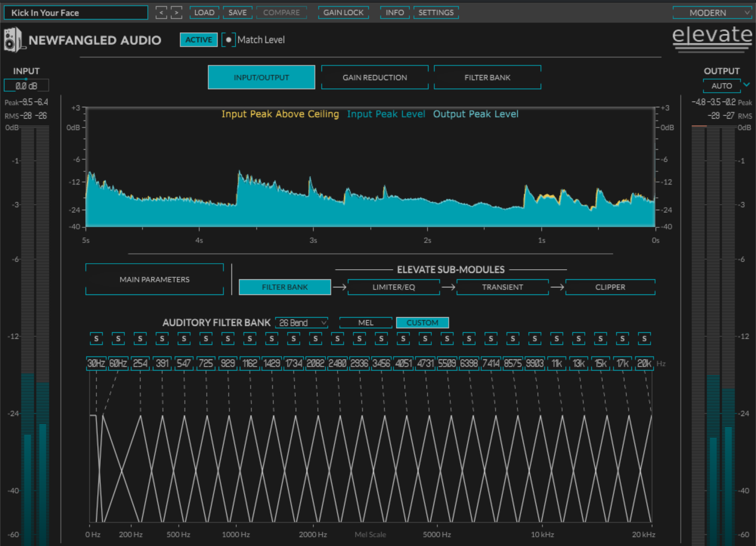Solo the 9903 Hz band
This screenshot has height=546, width=756.
point(535,339)
